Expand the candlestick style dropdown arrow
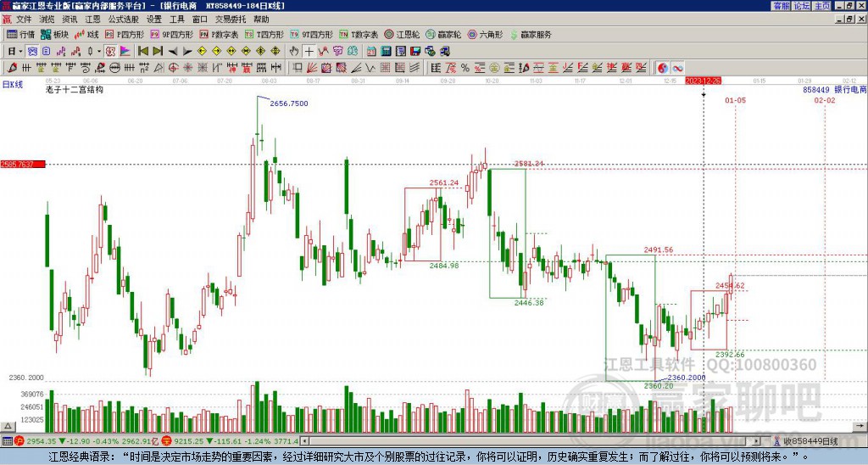 pos(99,52)
